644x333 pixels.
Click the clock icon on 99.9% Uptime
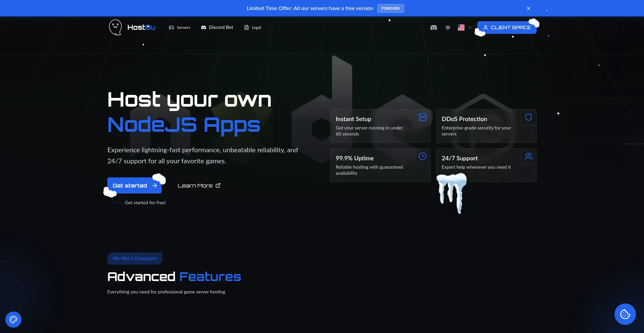click(423, 156)
